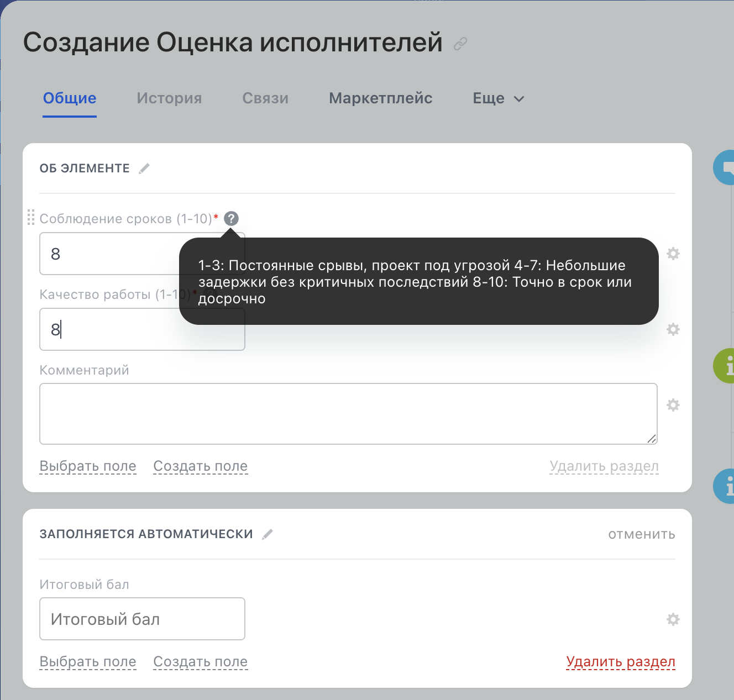Open settings gear beside Комментарий field
Image resolution: width=734 pixels, height=700 pixels.
tap(673, 405)
